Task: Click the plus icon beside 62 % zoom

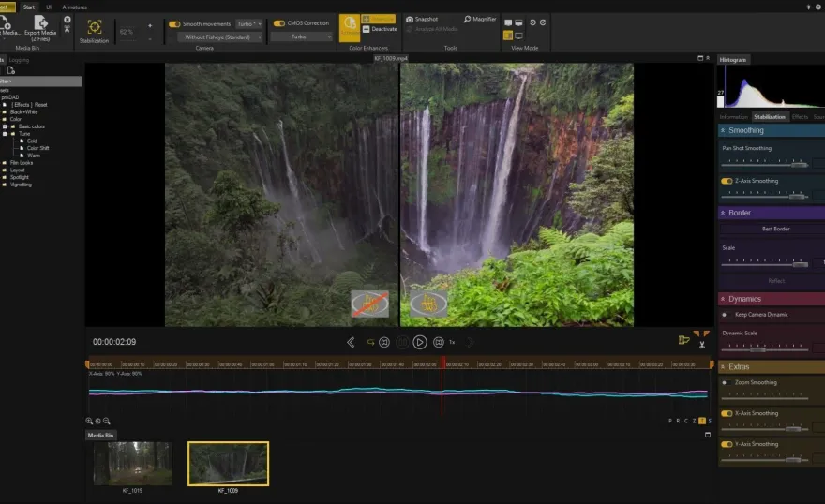Action: (150, 25)
